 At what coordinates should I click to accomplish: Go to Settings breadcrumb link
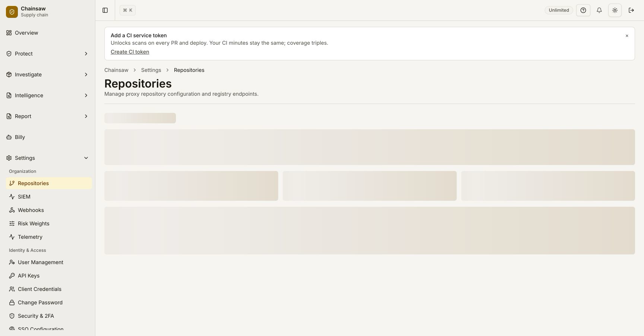pyautogui.click(x=151, y=70)
